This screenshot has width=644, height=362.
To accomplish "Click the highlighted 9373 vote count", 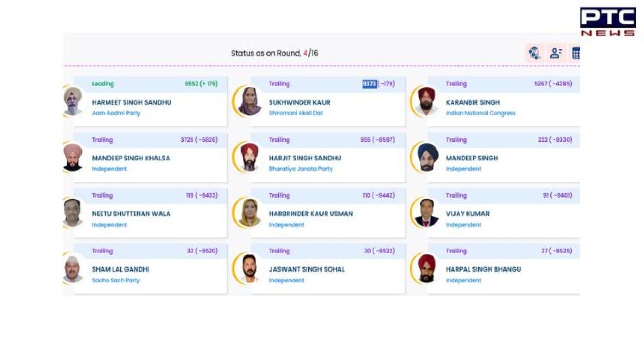I will 369,84.
